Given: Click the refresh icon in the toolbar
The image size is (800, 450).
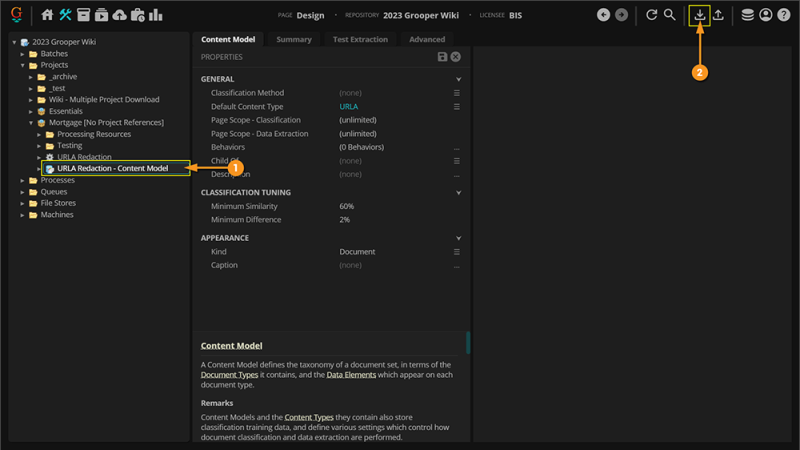Looking at the screenshot, I should click(x=652, y=15).
